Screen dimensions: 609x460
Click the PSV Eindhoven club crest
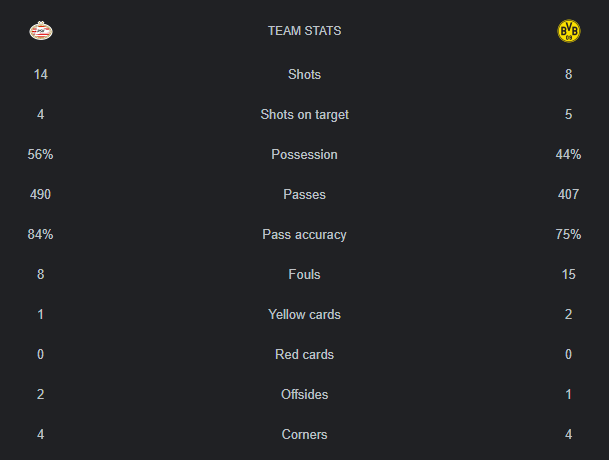[x=41, y=31]
